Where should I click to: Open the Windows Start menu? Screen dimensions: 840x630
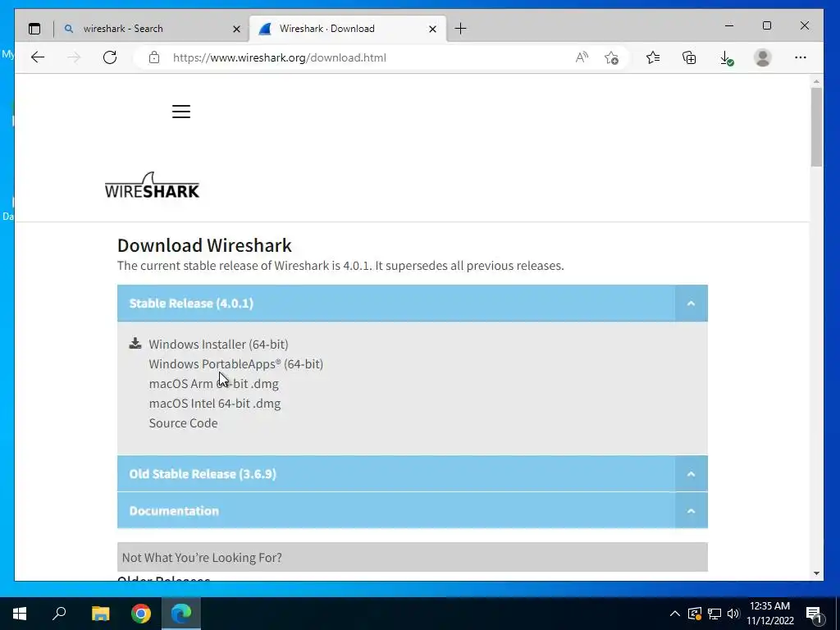click(20, 614)
